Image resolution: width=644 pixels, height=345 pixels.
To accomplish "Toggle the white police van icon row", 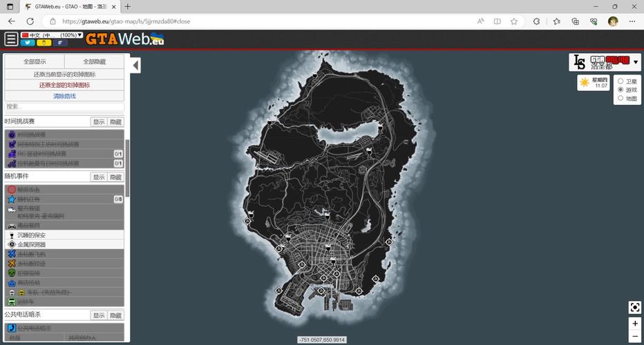I will [64, 212].
